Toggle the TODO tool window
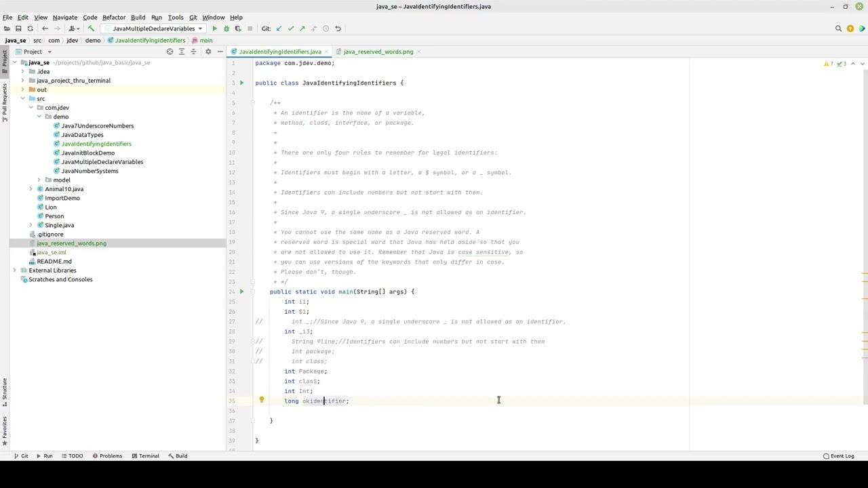 72,456
